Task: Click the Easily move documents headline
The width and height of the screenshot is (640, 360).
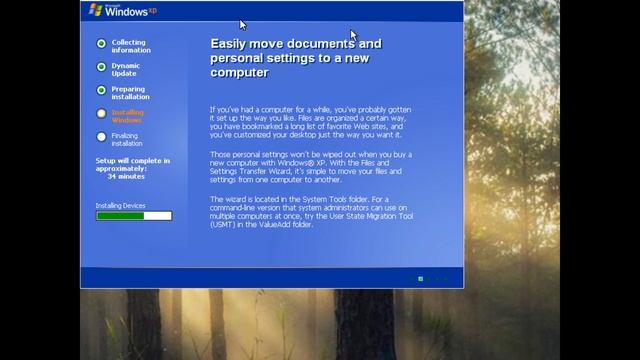Action: tap(296, 58)
